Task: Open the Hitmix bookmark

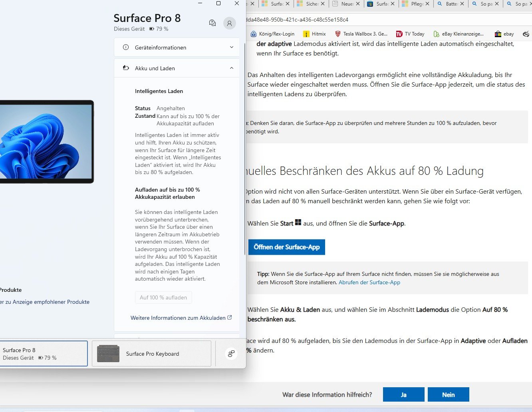Action: pyautogui.click(x=314, y=34)
